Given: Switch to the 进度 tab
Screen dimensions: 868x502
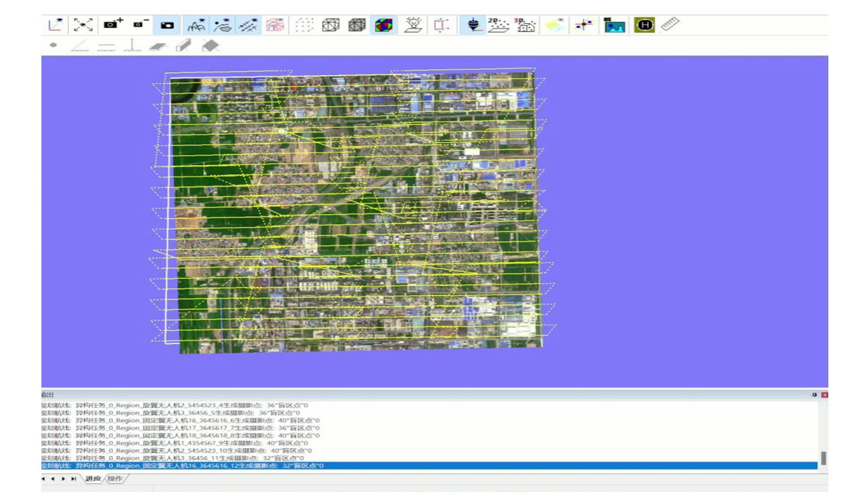Looking at the screenshot, I should [93, 479].
